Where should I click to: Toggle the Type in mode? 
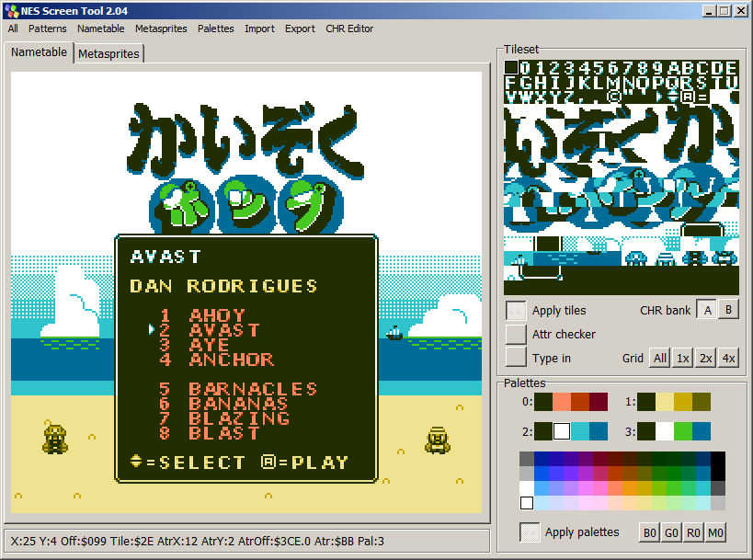point(516,358)
